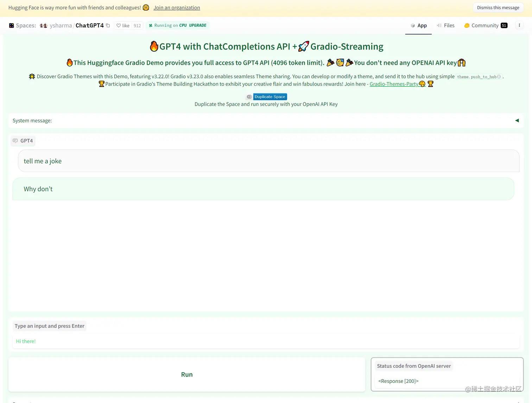Viewport: 532px width, 403px height.
Task: Open the Files tab
Action: click(445, 25)
